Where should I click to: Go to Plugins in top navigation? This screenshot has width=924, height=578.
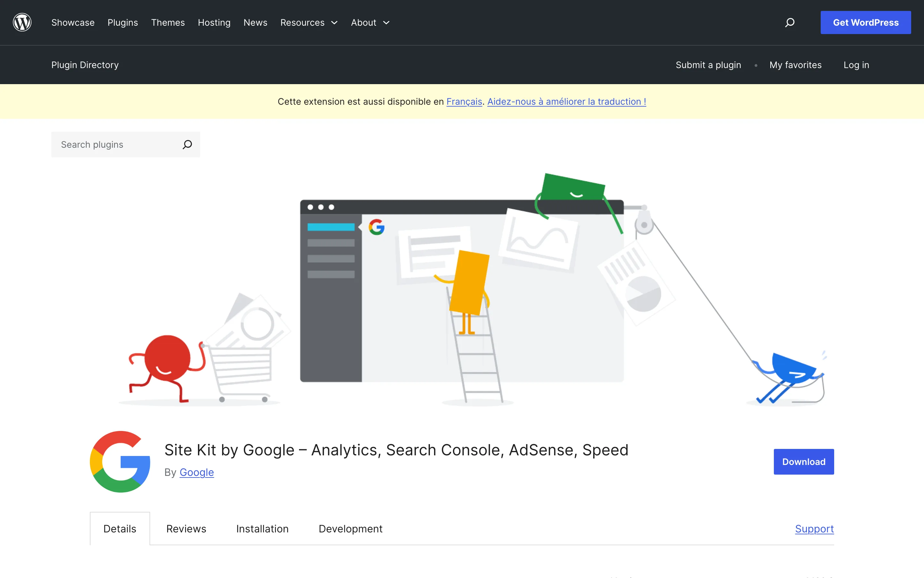coord(123,22)
